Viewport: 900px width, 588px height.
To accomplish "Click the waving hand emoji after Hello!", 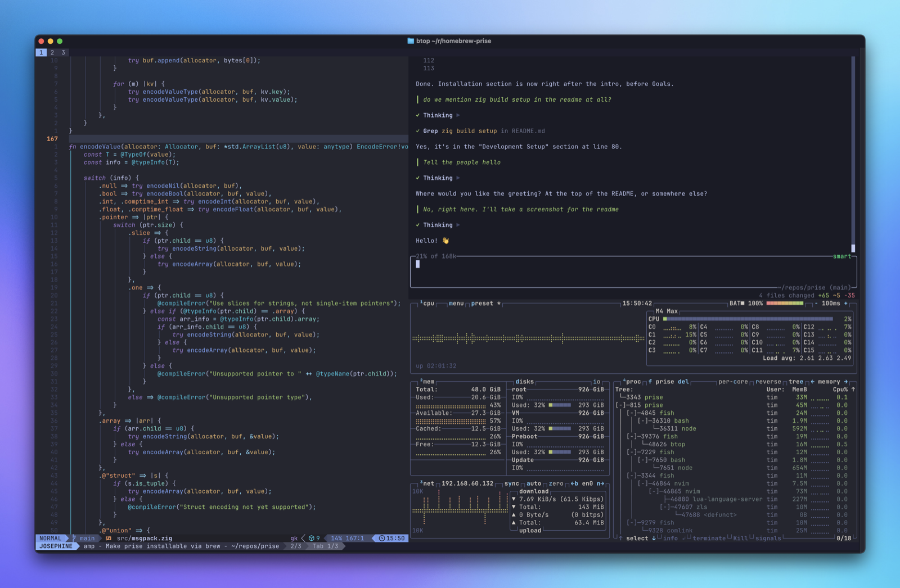I will coord(445,241).
